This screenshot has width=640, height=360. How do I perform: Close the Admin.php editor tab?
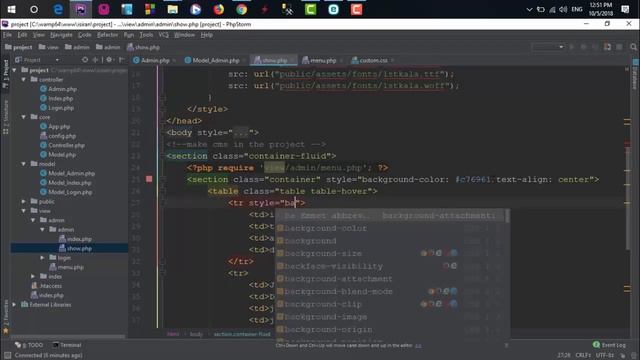(174, 61)
